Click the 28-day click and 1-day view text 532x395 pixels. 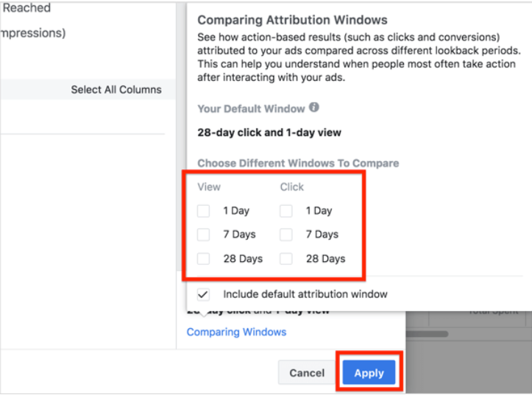pyautogui.click(x=269, y=133)
